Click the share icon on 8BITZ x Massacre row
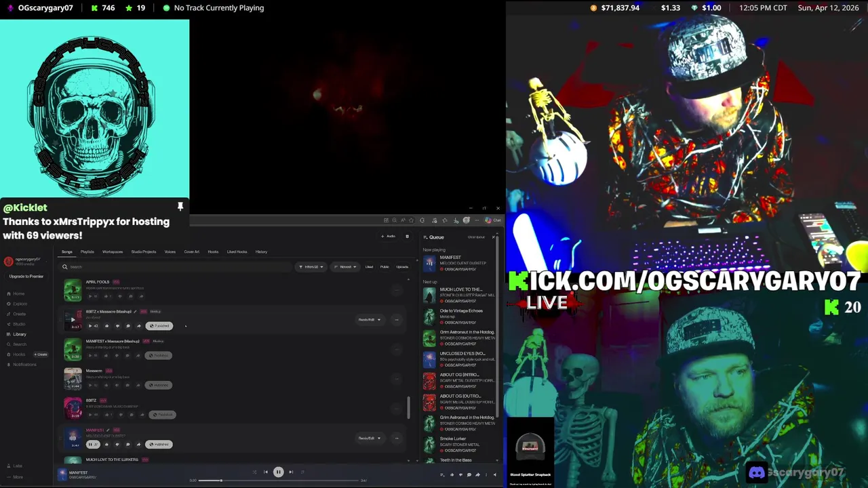This screenshot has height=488, width=868. pos(139,326)
